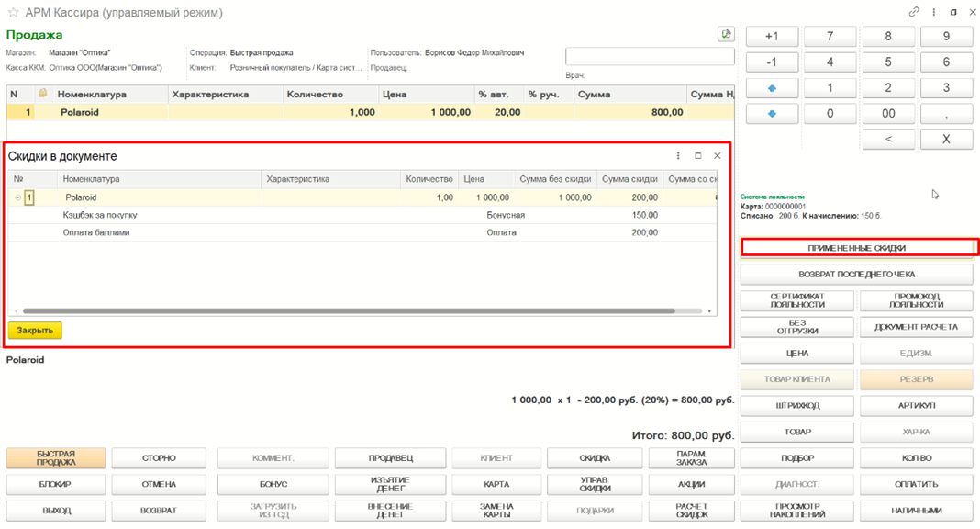Click keypad button -1

click(x=772, y=62)
